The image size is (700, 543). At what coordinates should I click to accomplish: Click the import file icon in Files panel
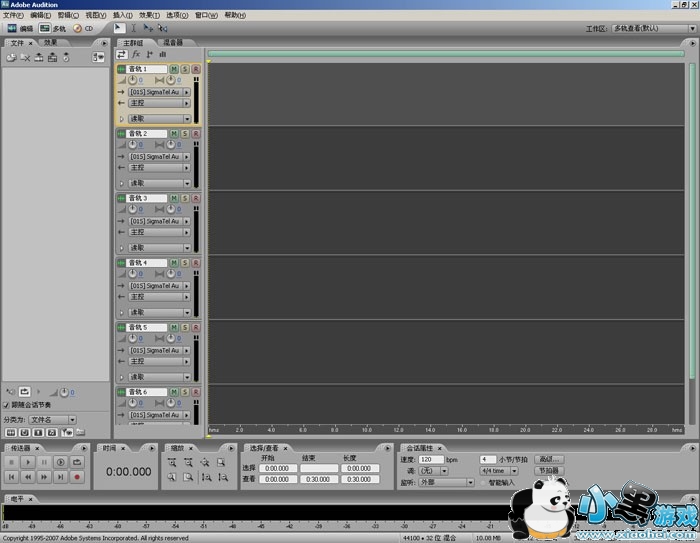click(x=11, y=58)
